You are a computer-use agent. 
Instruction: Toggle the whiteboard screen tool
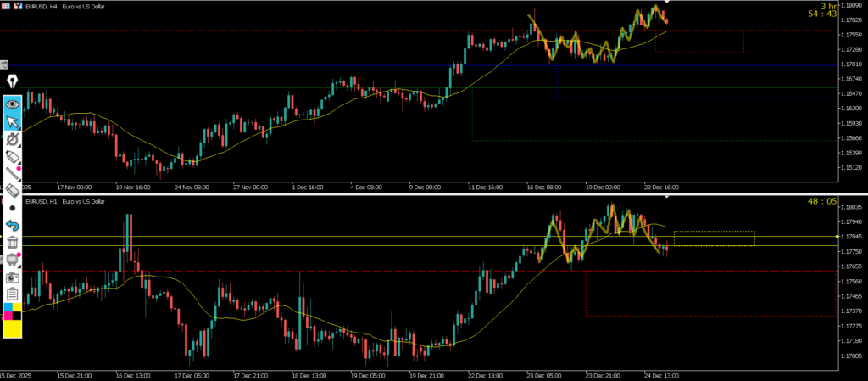tap(13, 260)
